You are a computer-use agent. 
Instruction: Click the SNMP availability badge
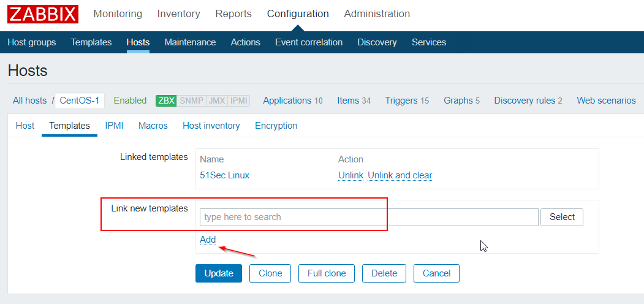pos(191,101)
